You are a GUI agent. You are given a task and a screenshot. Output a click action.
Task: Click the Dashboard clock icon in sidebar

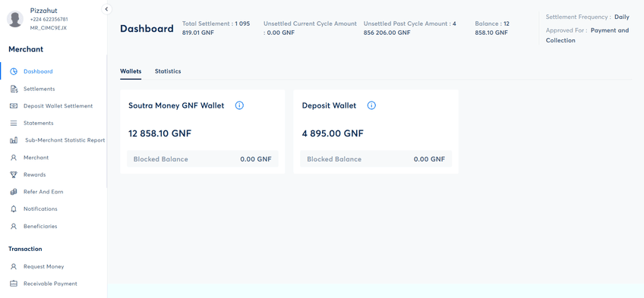tap(14, 71)
